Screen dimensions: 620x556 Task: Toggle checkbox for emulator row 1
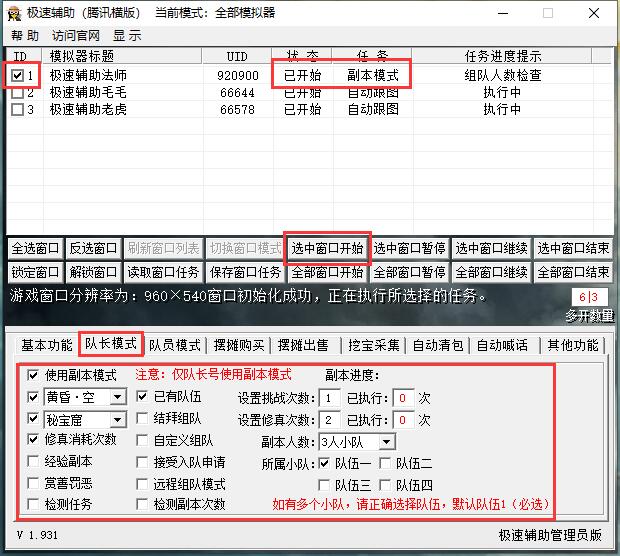click(x=17, y=75)
